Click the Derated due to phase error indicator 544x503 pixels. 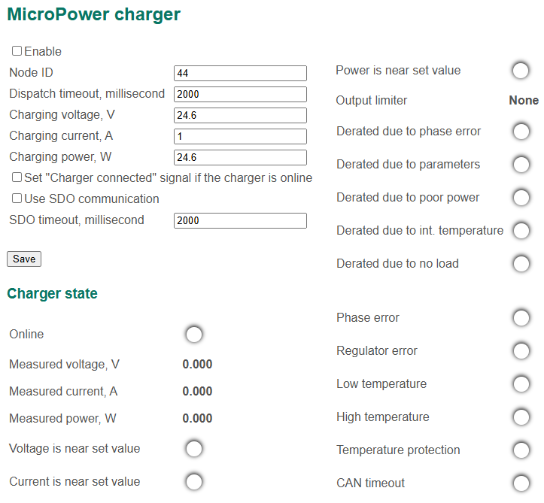tap(521, 131)
